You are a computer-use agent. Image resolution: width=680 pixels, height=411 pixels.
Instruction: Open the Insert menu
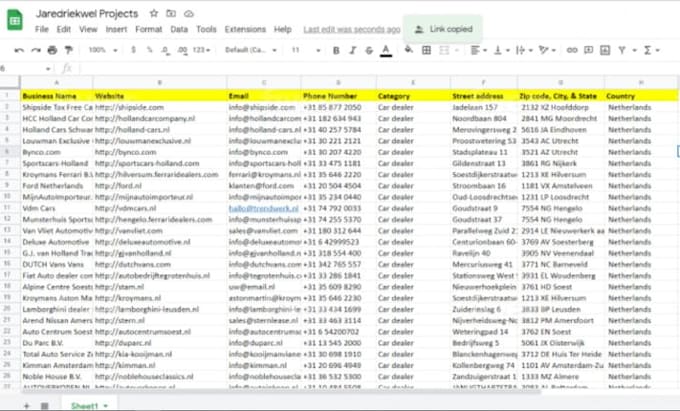[116, 29]
